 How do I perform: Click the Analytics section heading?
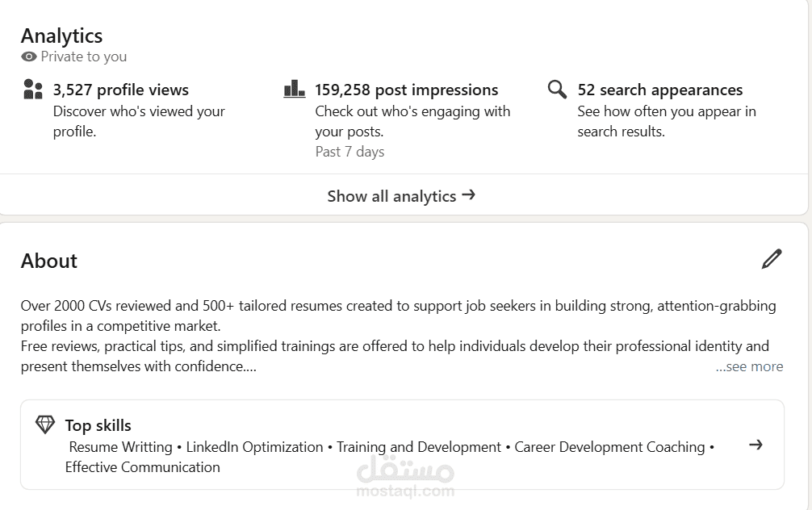[61, 36]
